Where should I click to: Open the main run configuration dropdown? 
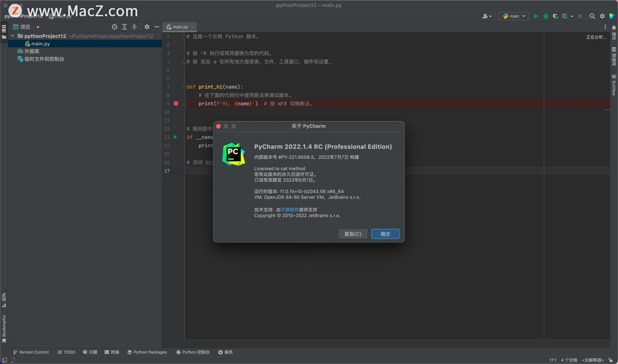point(514,16)
